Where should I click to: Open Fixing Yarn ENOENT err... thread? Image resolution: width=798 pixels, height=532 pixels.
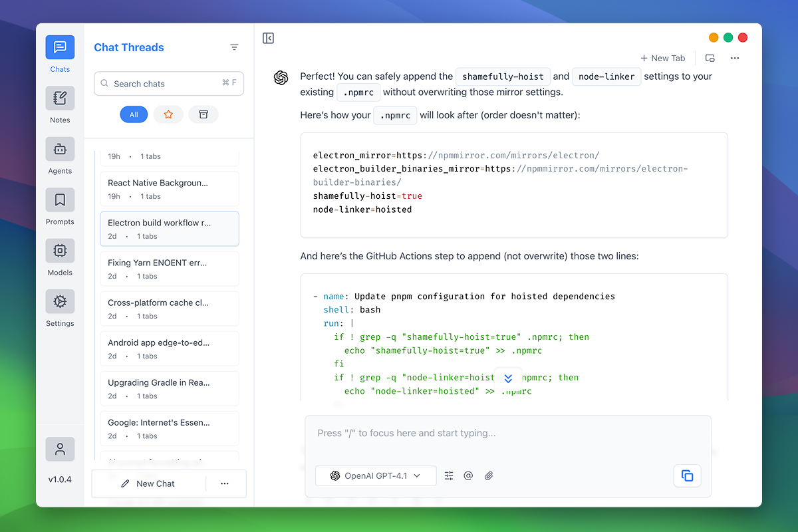pos(170,269)
